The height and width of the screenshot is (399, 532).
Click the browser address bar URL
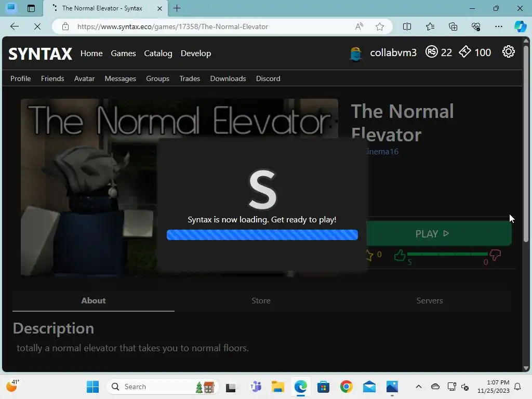[x=172, y=26]
